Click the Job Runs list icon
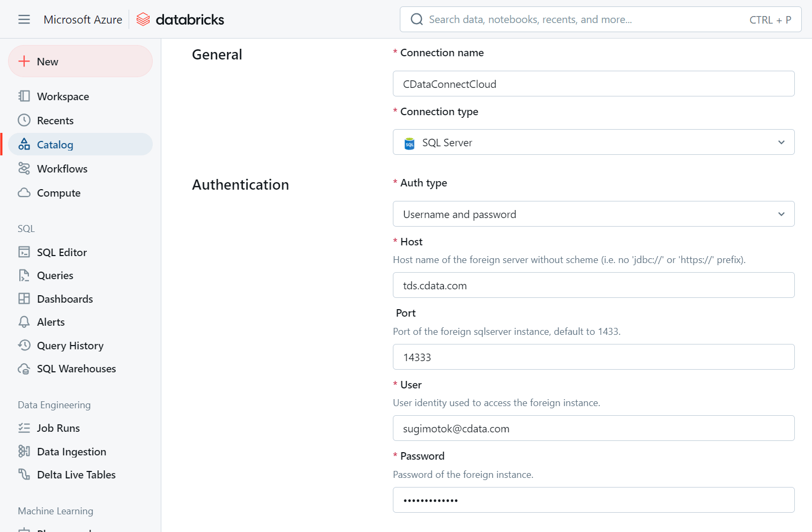The image size is (812, 532). click(24, 428)
